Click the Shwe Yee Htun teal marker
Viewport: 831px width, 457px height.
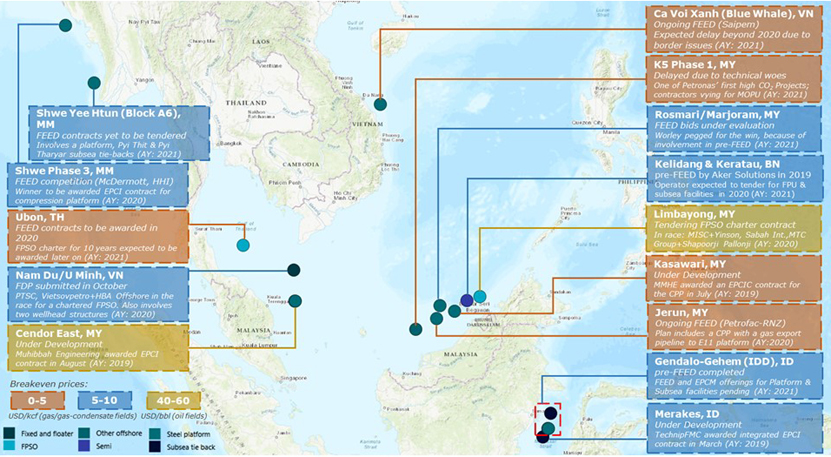pyautogui.click(x=94, y=83)
